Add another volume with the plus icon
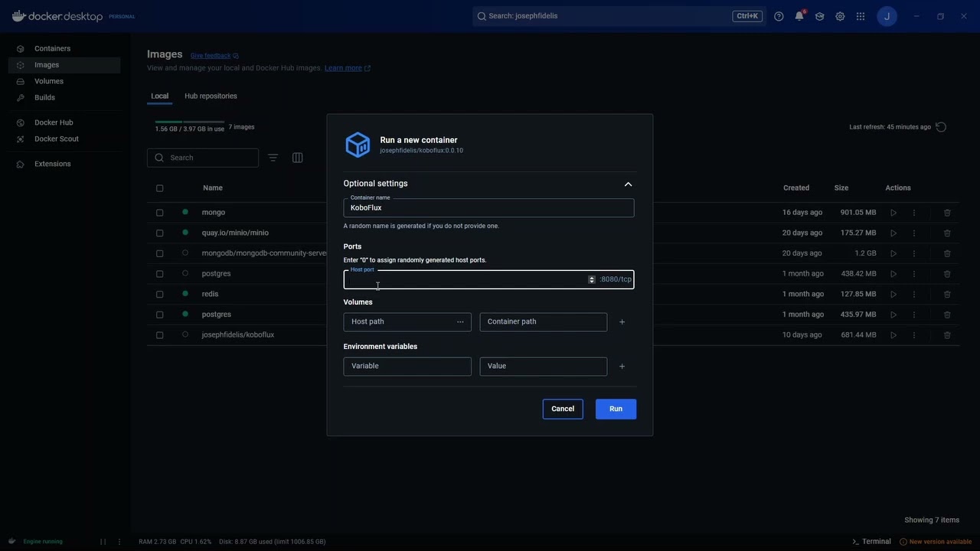This screenshot has height=551, width=980. 622,322
